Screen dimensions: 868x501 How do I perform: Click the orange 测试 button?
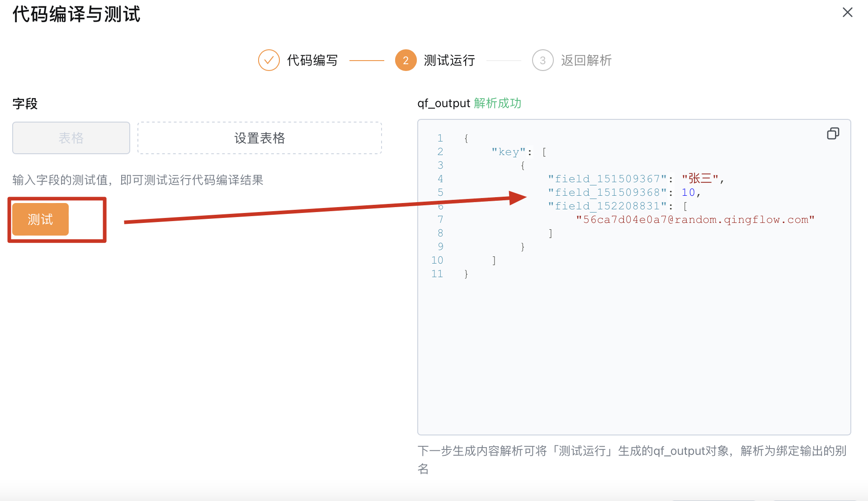click(x=40, y=219)
